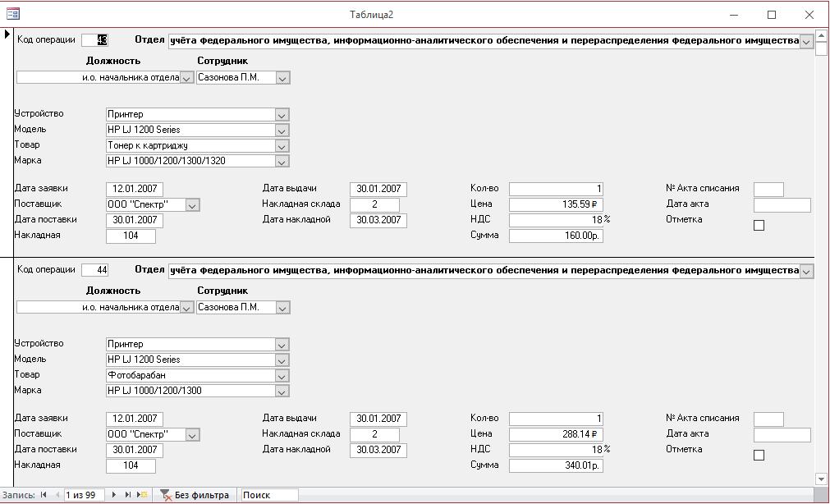830x504 pixels.
Task: Click '№ Акта списания' field in record 44
Action: [x=768, y=419]
